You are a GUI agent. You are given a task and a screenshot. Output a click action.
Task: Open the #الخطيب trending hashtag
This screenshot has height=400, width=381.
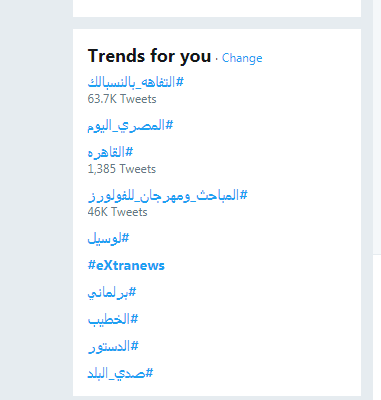tap(113, 319)
